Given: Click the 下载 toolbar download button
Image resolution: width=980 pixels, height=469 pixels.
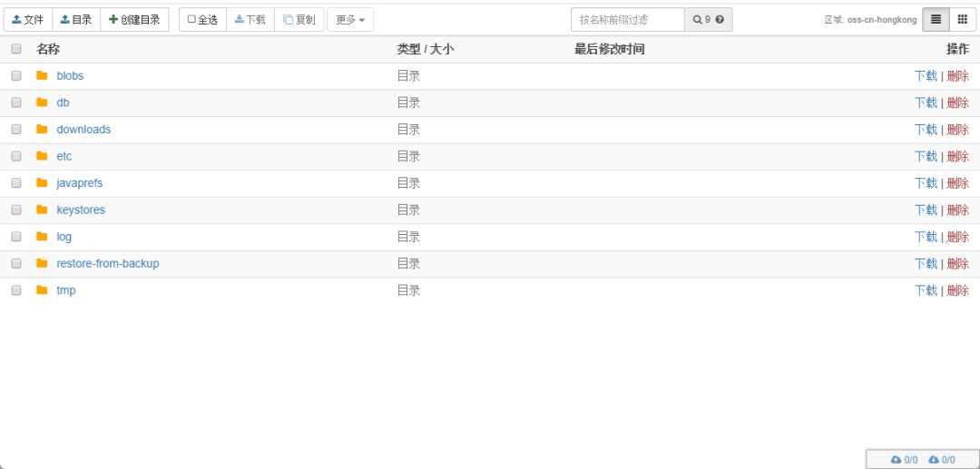Looking at the screenshot, I should pyautogui.click(x=250, y=19).
